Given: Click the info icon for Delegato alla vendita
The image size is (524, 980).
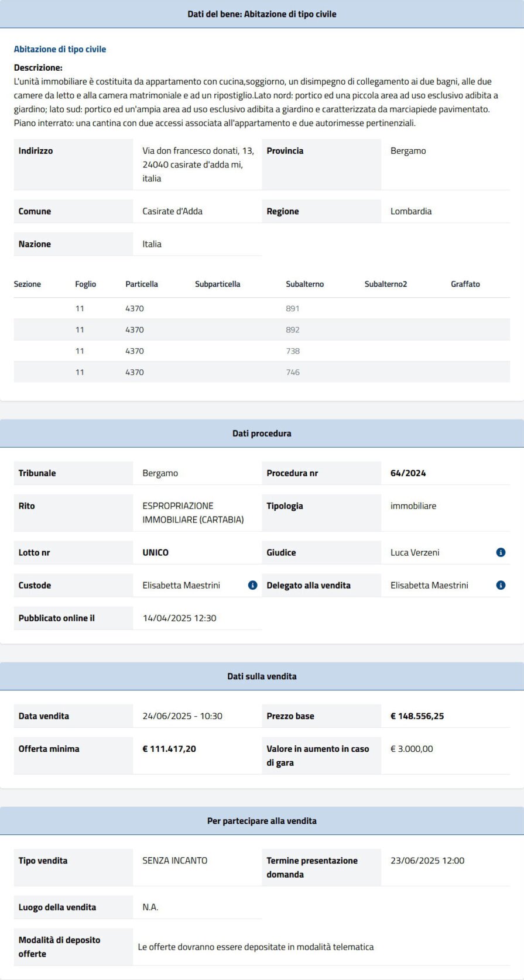Looking at the screenshot, I should [501, 585].
